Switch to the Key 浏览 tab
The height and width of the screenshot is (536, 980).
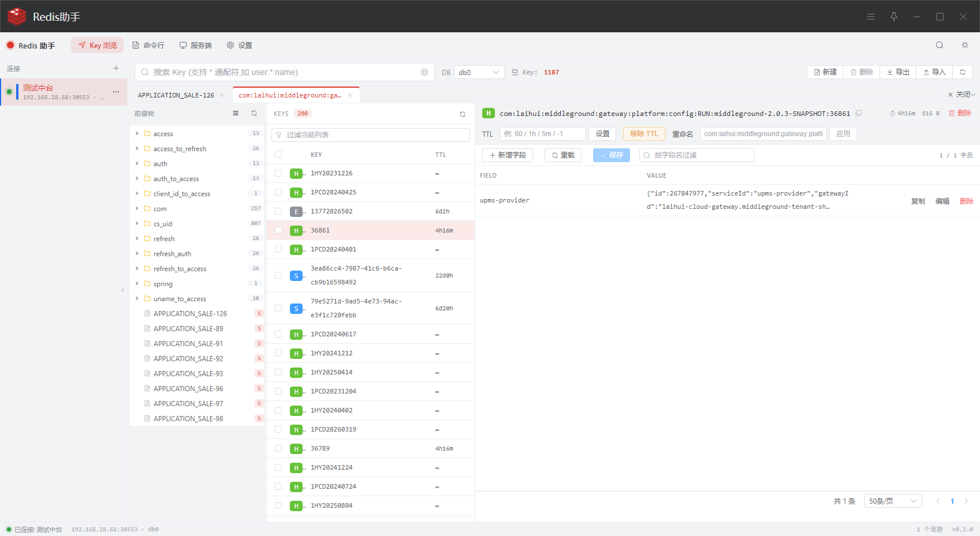[x=98, y=45]
